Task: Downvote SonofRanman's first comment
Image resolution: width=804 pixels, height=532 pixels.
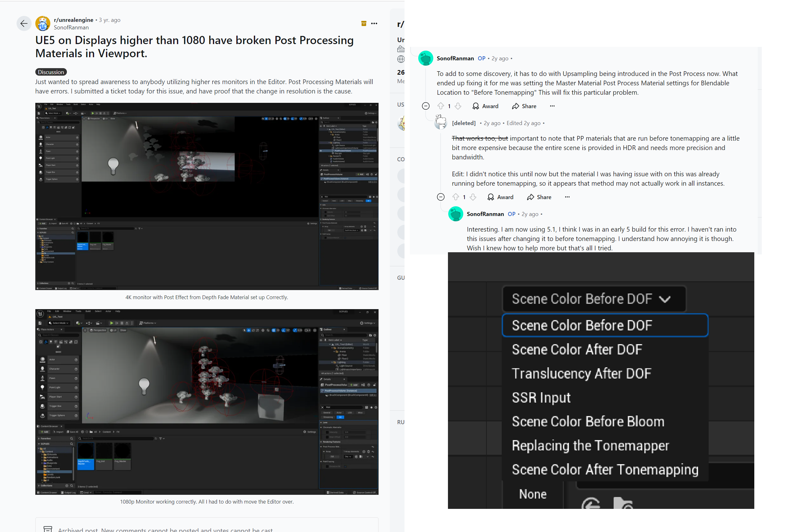Action: [x=458, y=106]
